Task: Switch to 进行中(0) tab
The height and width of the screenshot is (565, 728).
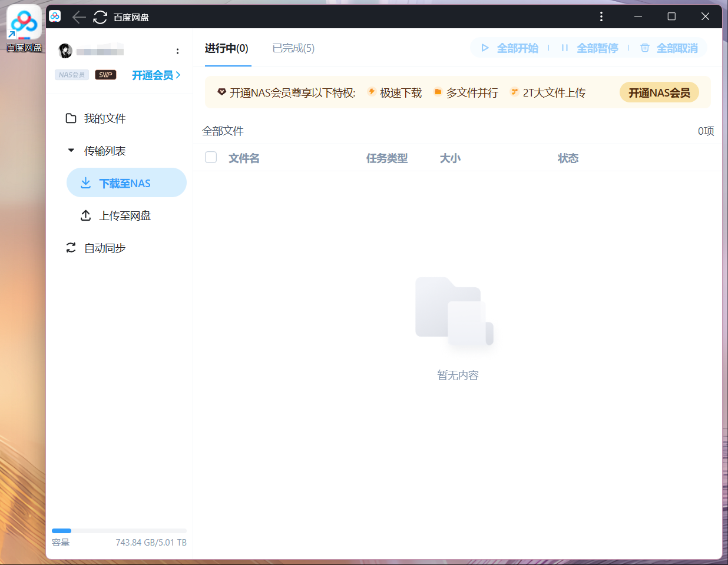Action: (227, 48)
